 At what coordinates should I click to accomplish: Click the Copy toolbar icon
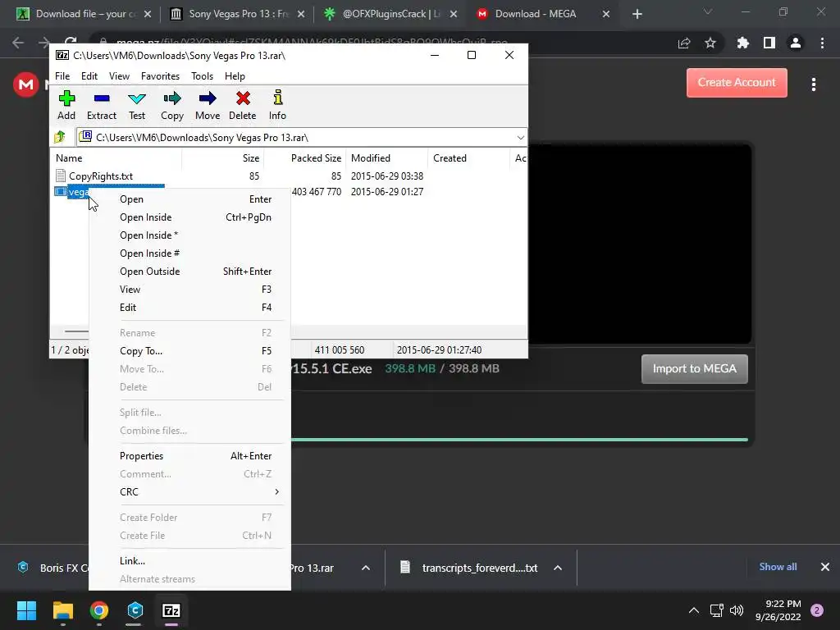coord(172,106)
